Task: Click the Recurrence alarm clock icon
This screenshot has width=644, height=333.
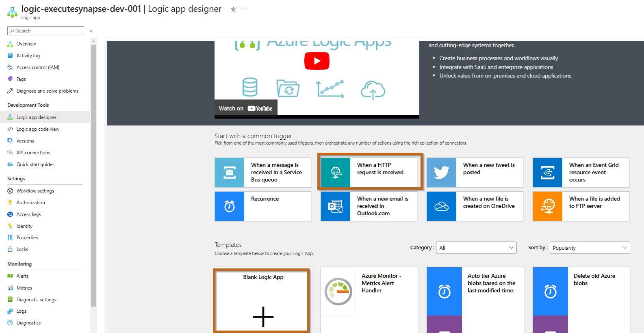Action: (x=230, y=206)
